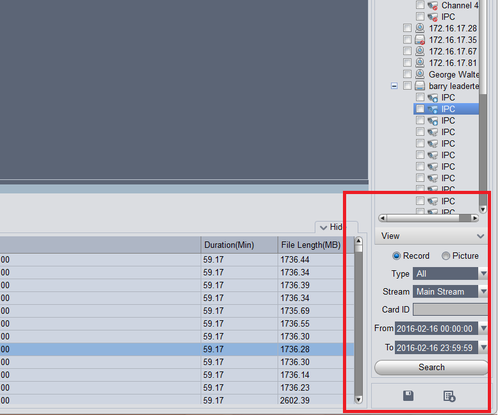Click the George Walte device icon
The image size is (500, 415).
420,74
